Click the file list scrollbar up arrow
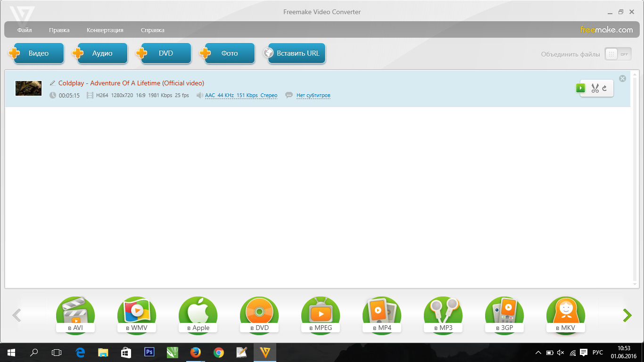 click(x=635, y=74)
